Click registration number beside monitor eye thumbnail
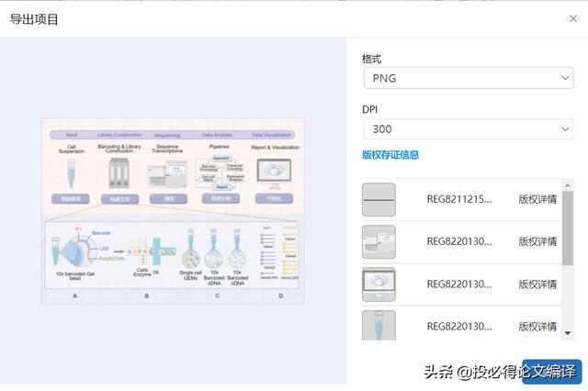 (x=459, y=285)
